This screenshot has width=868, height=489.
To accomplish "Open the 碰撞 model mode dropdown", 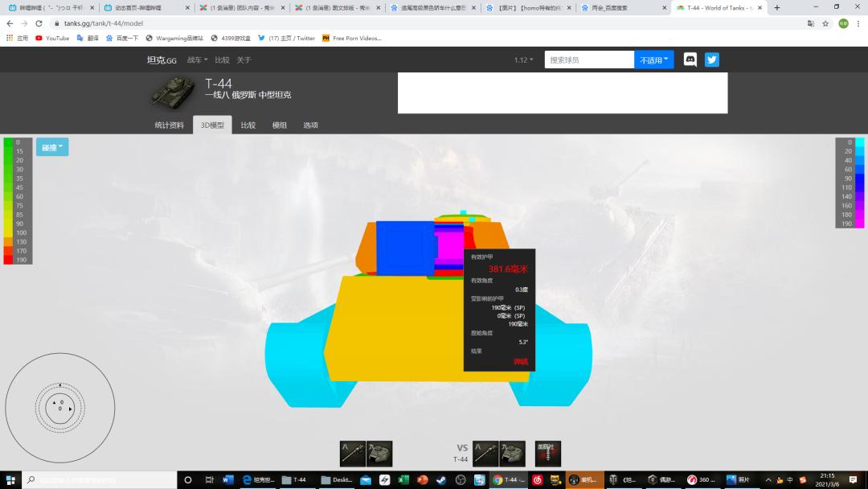I will (52, 147).
